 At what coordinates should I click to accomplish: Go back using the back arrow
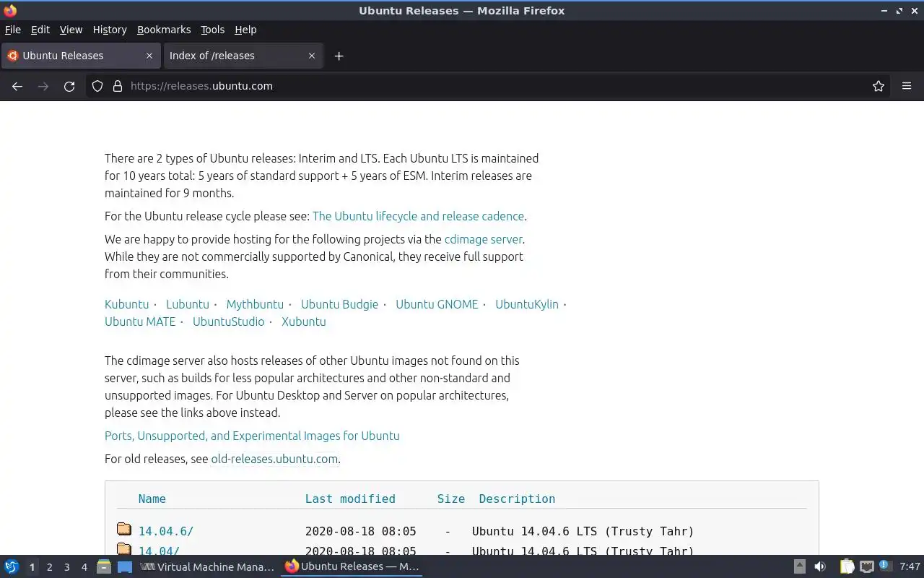click(17, 86)
